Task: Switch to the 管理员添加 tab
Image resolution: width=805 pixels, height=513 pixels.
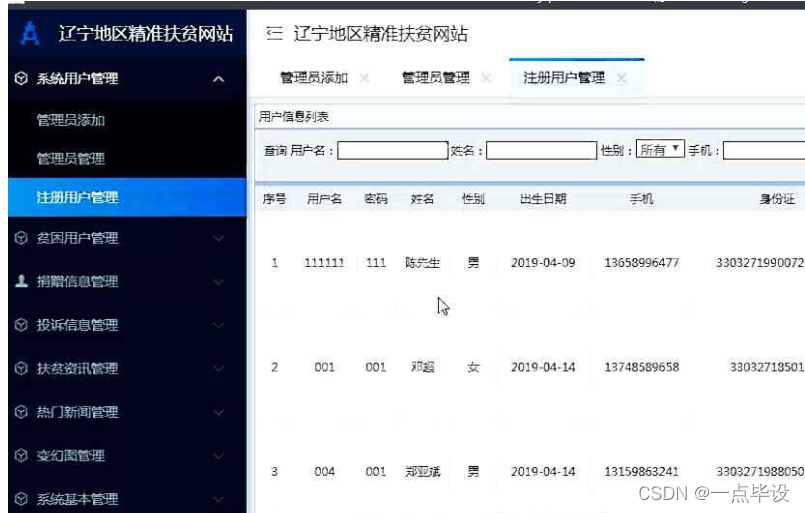Action: tap(314, 78)
